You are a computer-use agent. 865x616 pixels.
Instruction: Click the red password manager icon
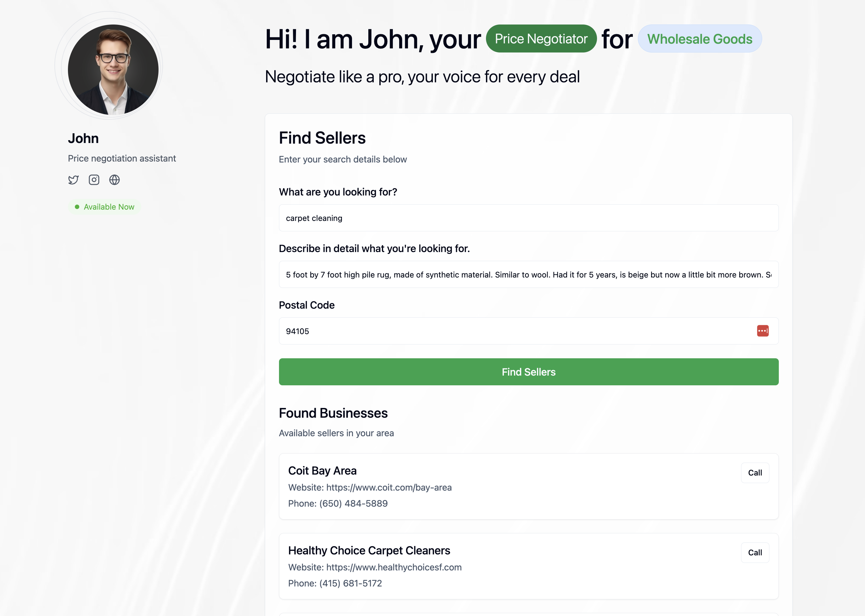pyautogui.click(x=762, y=331)
